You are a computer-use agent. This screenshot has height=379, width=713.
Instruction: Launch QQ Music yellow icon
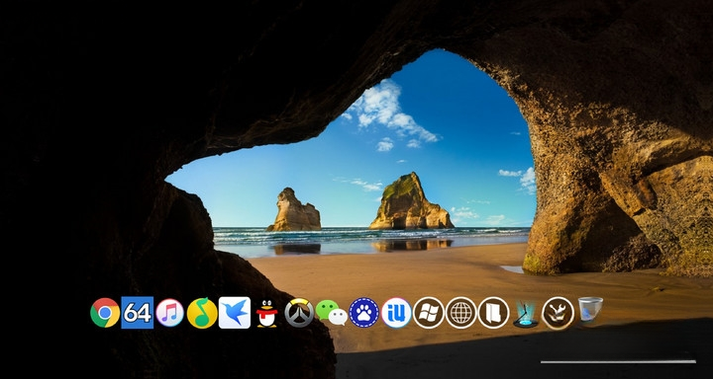coord(202,313)
